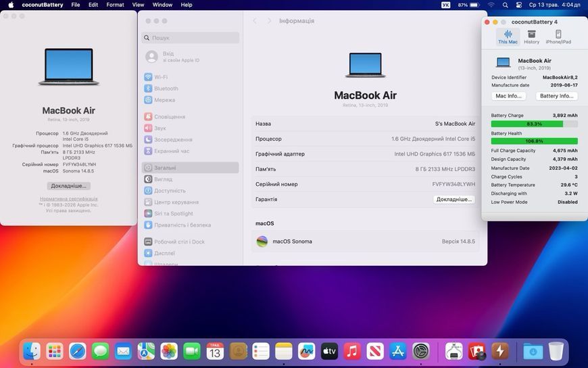
Task: Open the History tab in coconutBattery
Action: 531,37
